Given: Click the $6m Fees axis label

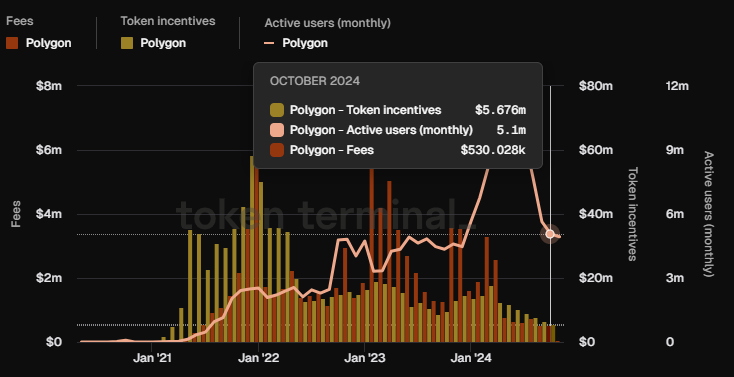Looking at the screenshot, I should click(x=49, y=150).
